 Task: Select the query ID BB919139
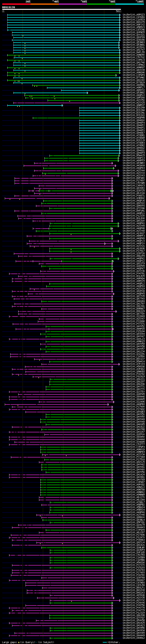point(8,7)
